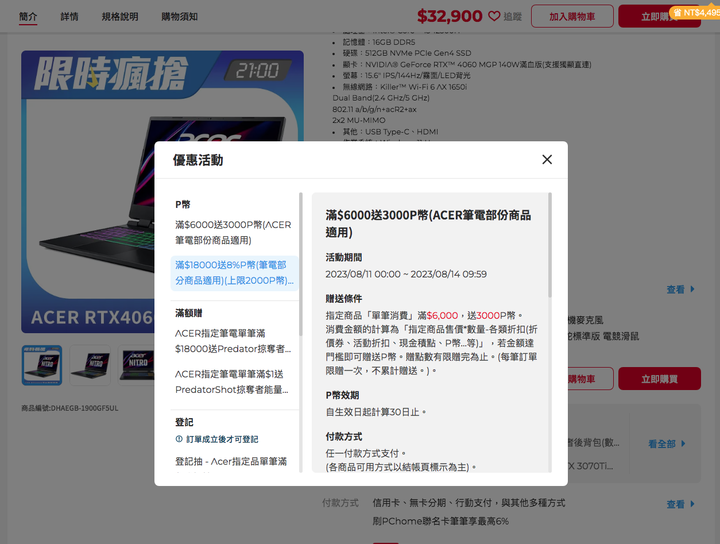Image resolution: width=720 pixels, height=544 pixels.
Task: Click the lower 購物車 button behind dialog
Action: (x=591, y=379)
